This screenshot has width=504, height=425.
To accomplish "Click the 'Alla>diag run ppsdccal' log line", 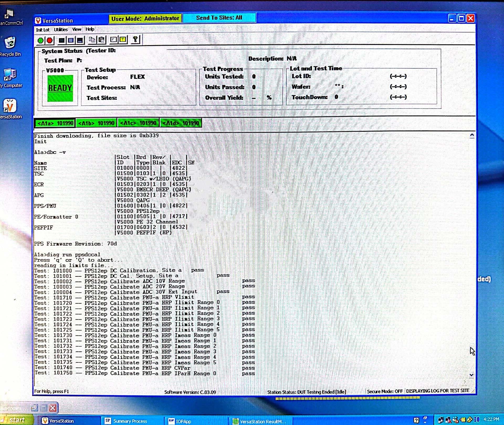I will 67,255.
